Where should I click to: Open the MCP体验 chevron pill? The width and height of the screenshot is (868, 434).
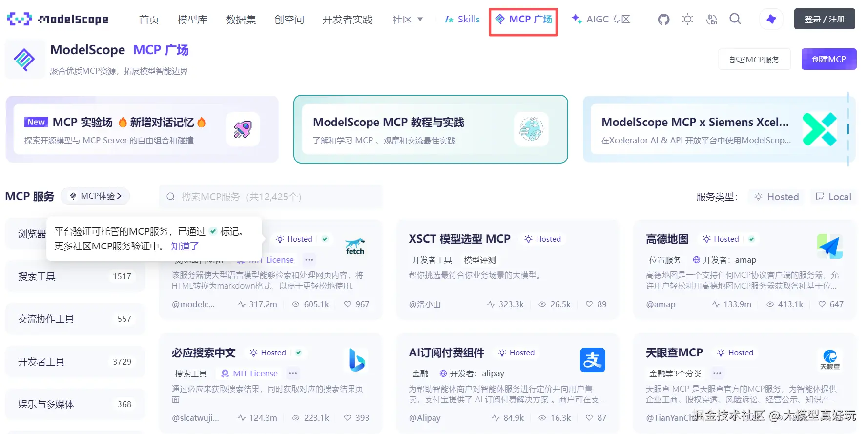(x=96, y=196)
